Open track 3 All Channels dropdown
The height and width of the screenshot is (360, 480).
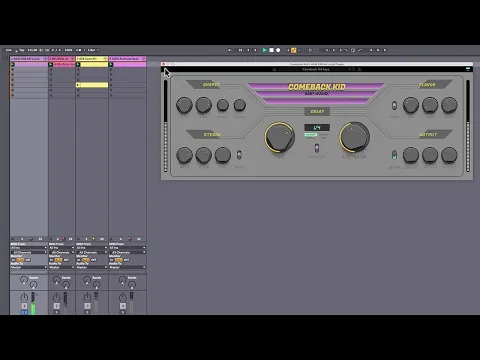(x=92, y=252)
